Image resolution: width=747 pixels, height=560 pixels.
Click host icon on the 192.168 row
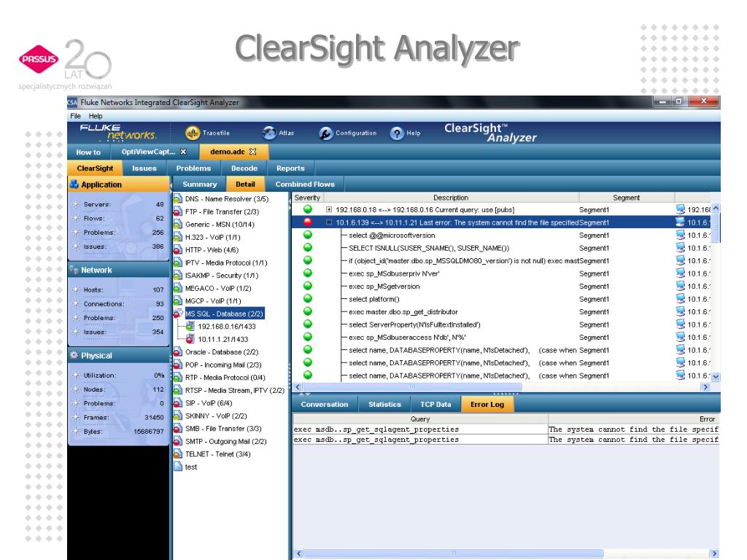[681, 209]
